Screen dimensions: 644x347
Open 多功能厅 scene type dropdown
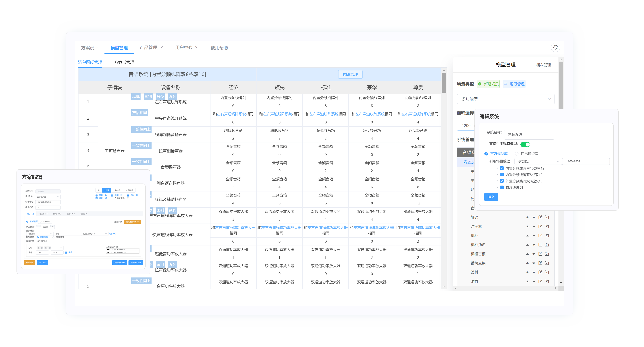pyautogui.click(x=505, y=99)
